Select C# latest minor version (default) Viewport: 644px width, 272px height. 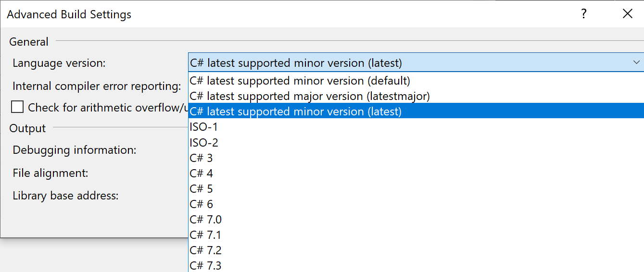[300, 81]
